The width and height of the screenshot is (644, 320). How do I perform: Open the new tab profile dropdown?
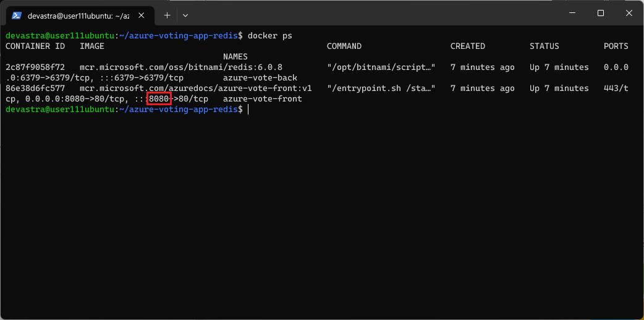coord(185,15)
